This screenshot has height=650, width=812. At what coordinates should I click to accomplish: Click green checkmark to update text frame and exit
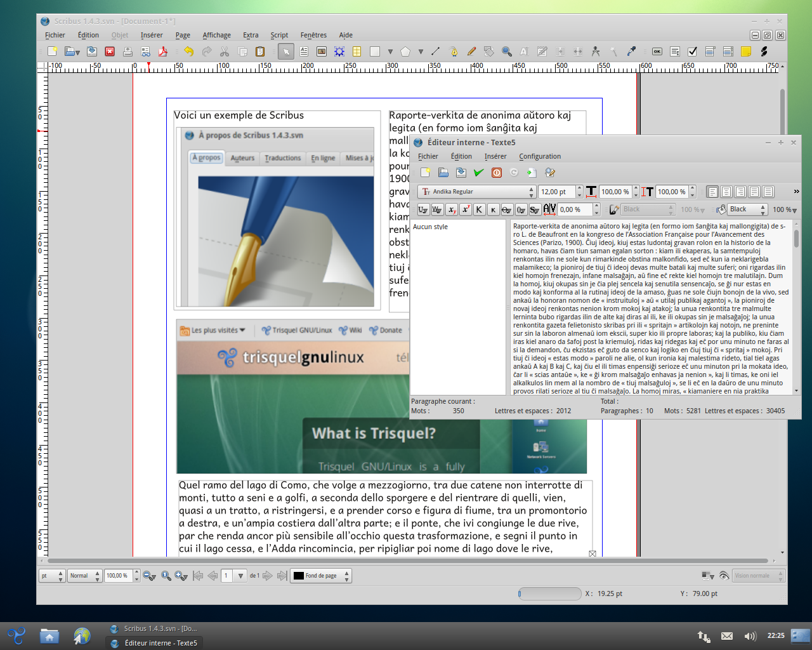(x=479, y=172)
